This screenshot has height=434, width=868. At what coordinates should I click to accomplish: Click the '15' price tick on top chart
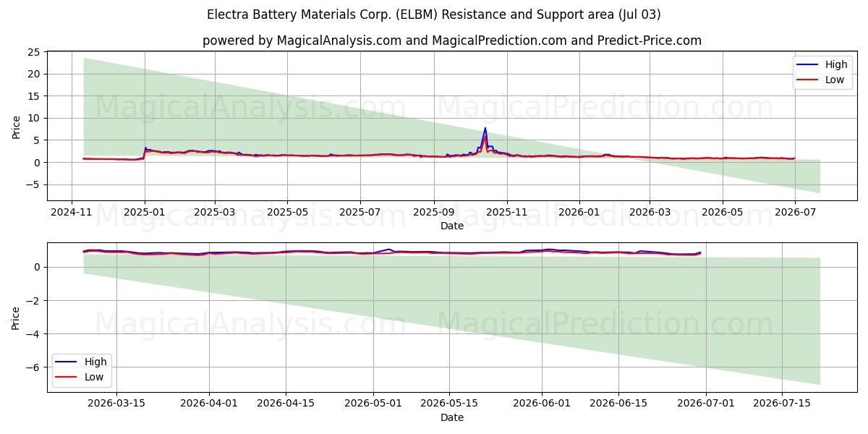[33, 96]
